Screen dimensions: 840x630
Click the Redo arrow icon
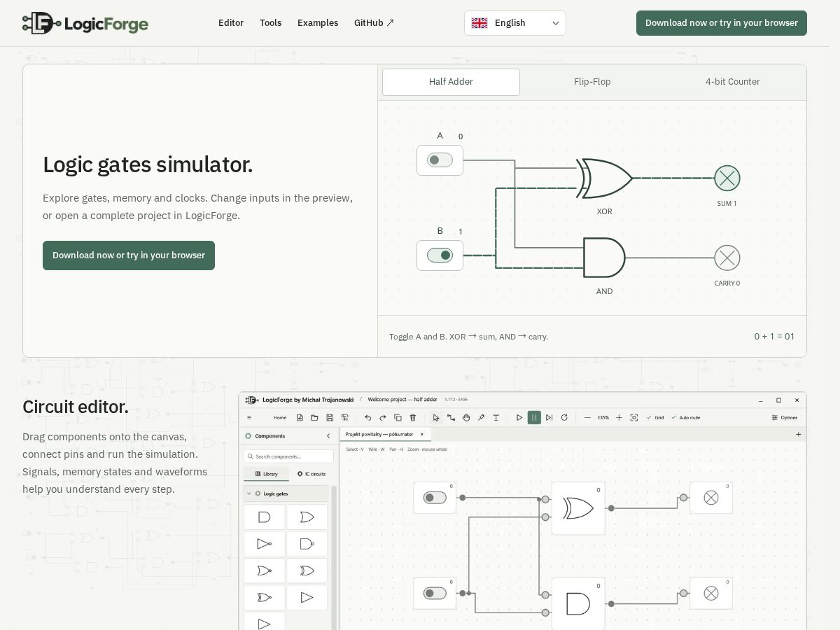click(x=383, y=418)
